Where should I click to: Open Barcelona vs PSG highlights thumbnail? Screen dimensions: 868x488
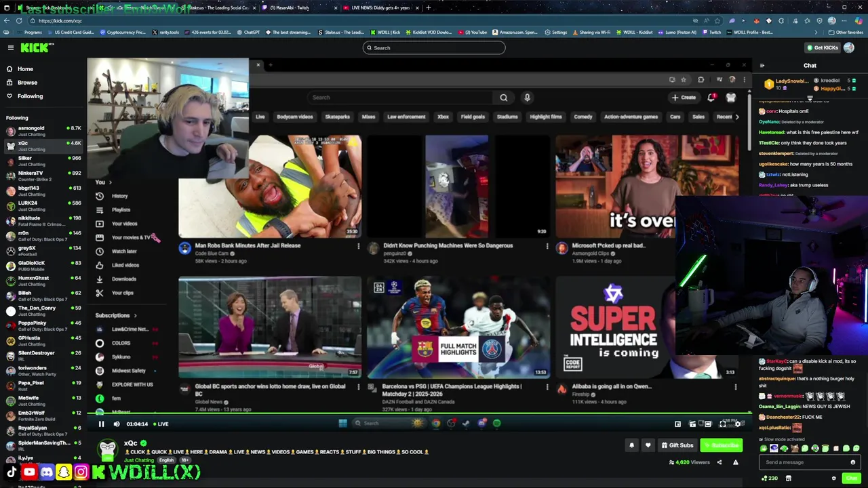[x=458, y=327]
